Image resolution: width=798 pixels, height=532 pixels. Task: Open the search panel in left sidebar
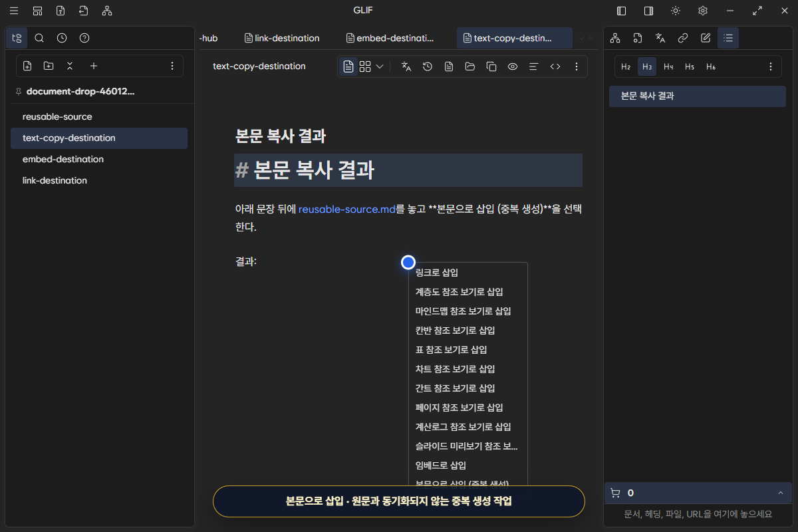click(x=39, y=38)
